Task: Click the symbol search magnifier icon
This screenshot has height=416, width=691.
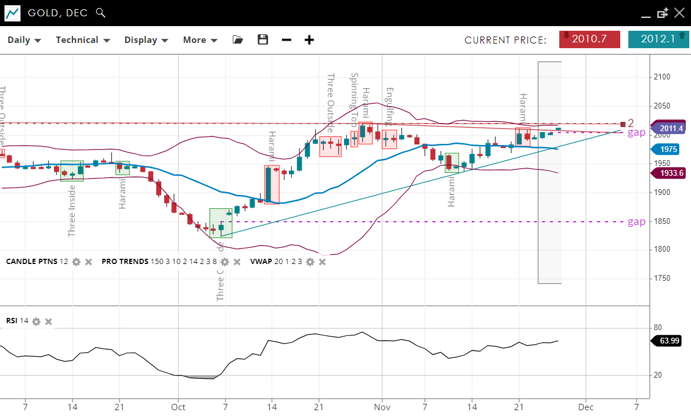Action: 101,14
